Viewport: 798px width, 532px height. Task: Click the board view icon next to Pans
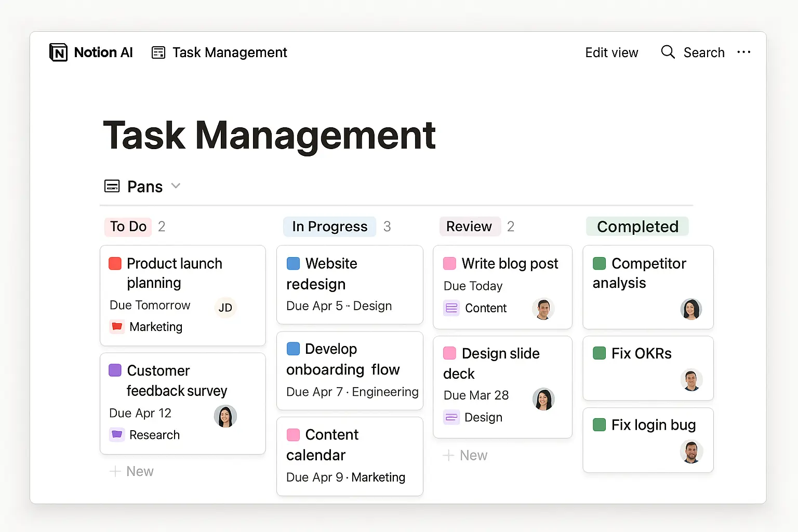tap(112, 186)
